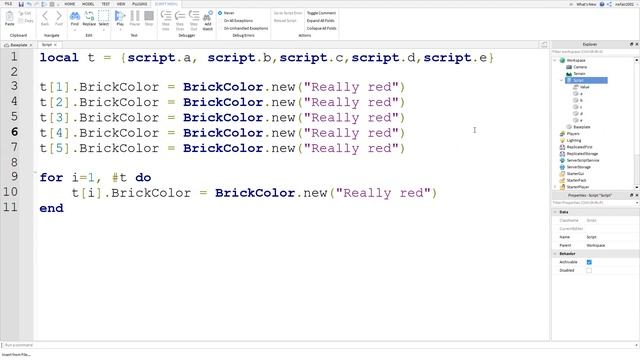Click the Select tool icon
The height and width of the screenshot is (360, 640).
point(104,17)
